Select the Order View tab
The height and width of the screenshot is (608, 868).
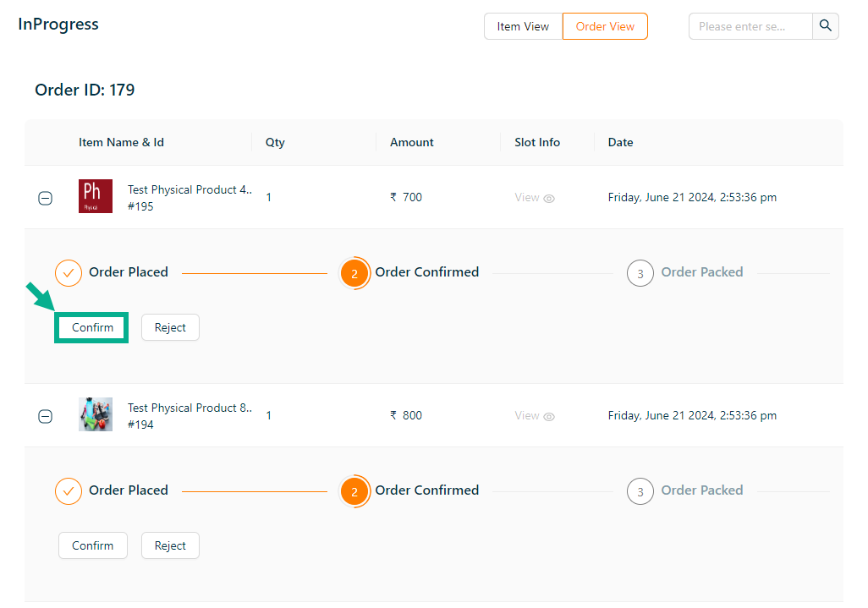click(605, 26)
